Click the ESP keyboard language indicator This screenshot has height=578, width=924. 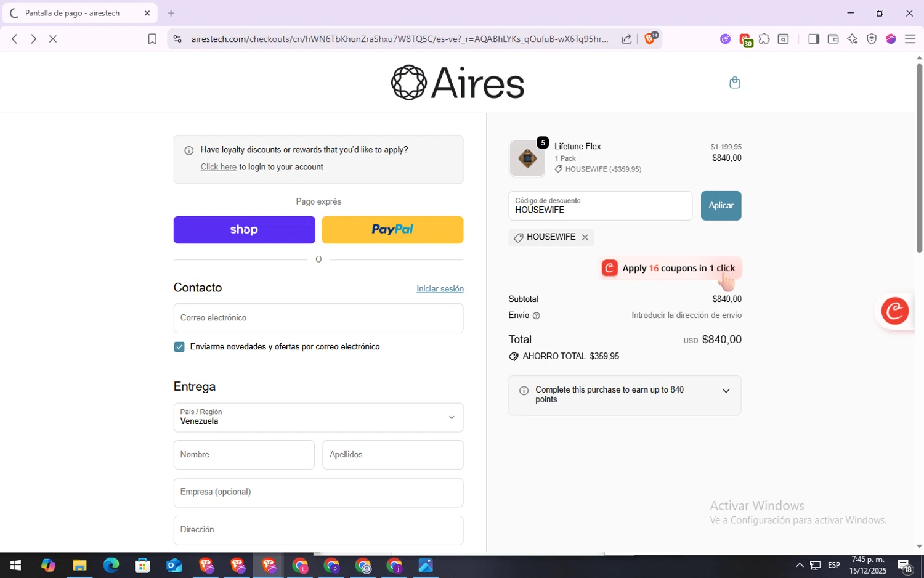pyautogui.click(x=834, y=565)
